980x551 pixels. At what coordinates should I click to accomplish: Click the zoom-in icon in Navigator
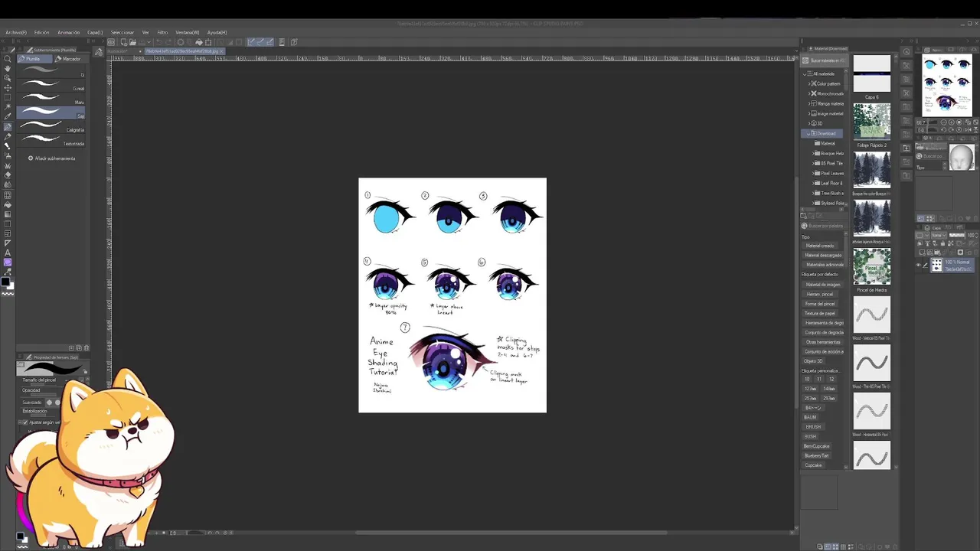[x=952, y=122]
